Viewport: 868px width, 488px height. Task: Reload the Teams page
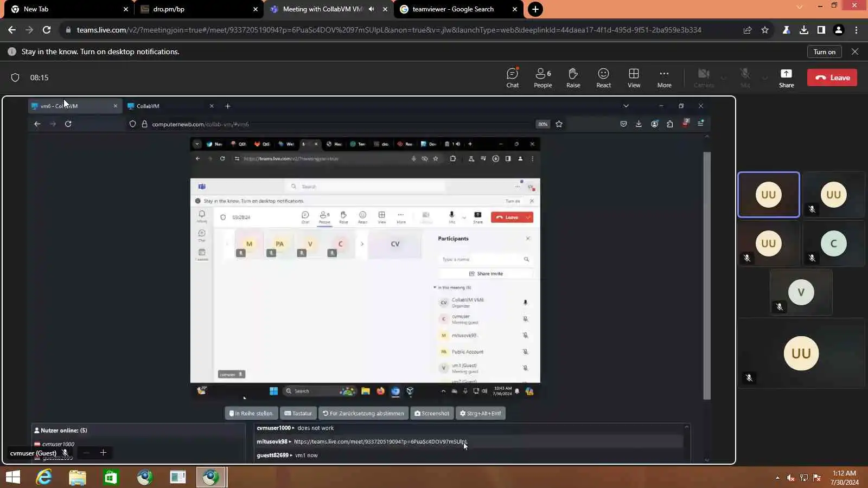pos(47,30)
